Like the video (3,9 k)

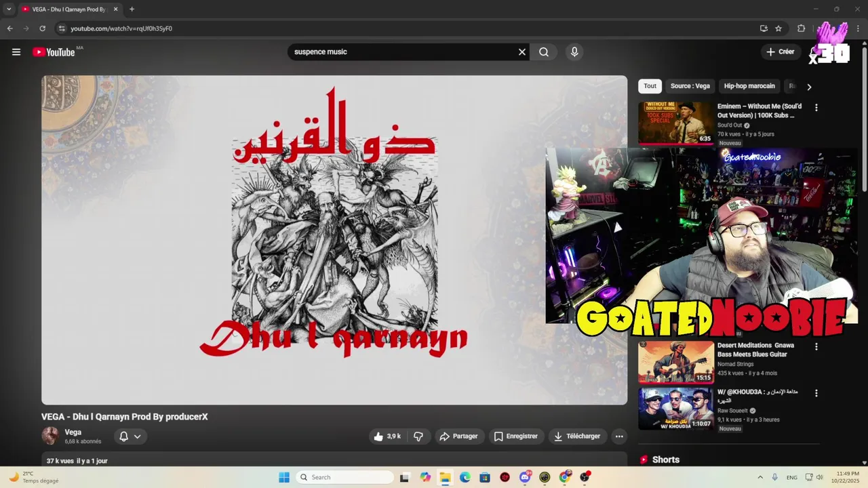(387, 436)
